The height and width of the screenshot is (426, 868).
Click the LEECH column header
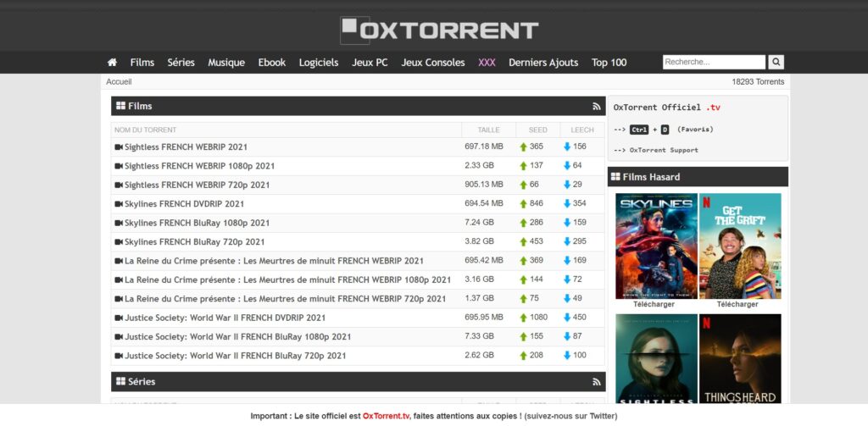[x=582, y=130]
